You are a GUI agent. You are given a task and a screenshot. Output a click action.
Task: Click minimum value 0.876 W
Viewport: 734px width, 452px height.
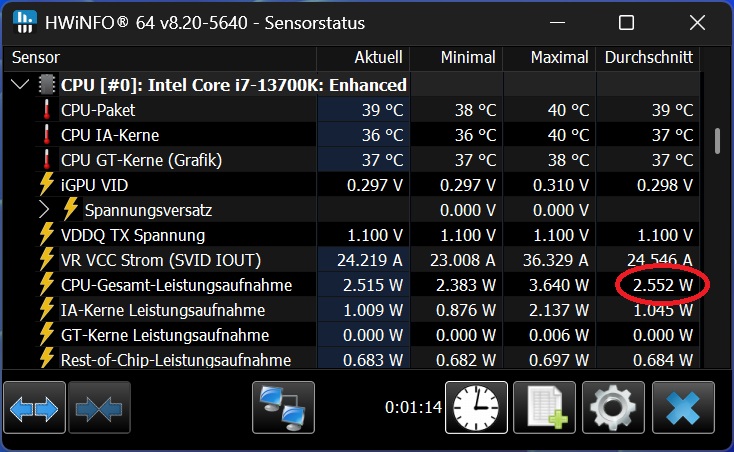466,310
